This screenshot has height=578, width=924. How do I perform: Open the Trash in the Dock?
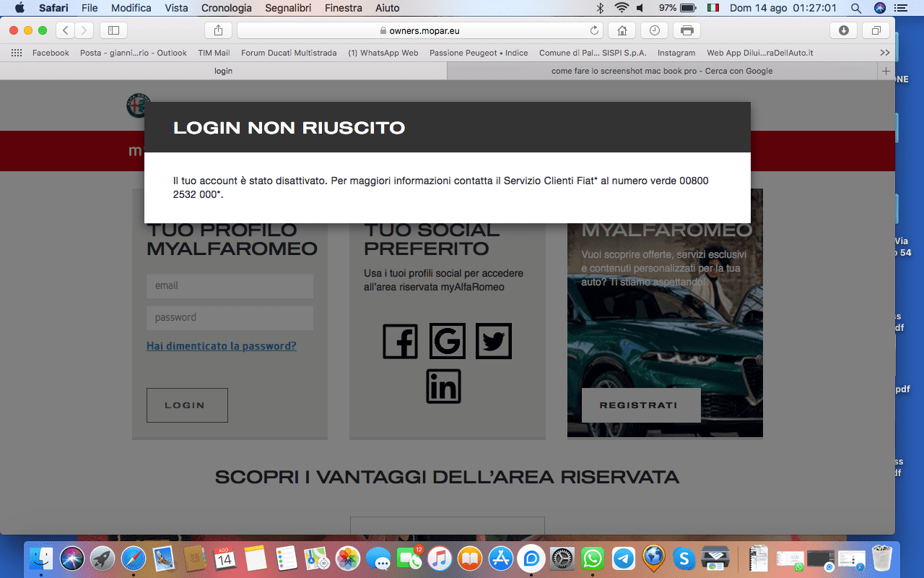882,558
